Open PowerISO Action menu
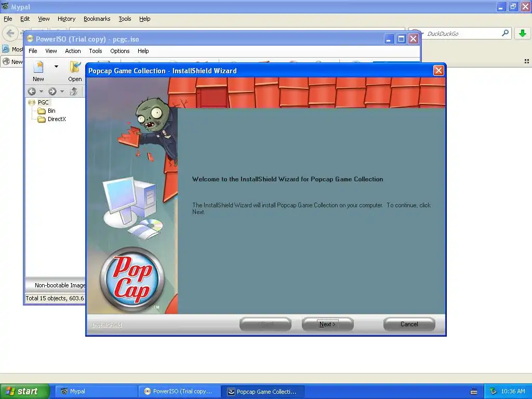The width and height of the screenshot is (532, 399). 73,51
